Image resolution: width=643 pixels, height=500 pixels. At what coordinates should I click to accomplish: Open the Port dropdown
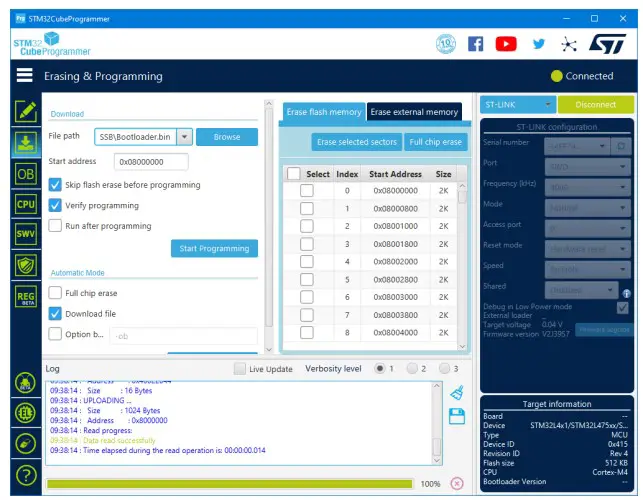(587, 167)
